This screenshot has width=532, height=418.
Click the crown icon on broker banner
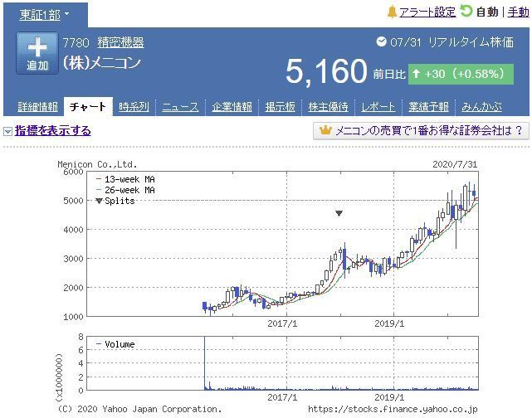pyautogui.click(x=325, y=130)
